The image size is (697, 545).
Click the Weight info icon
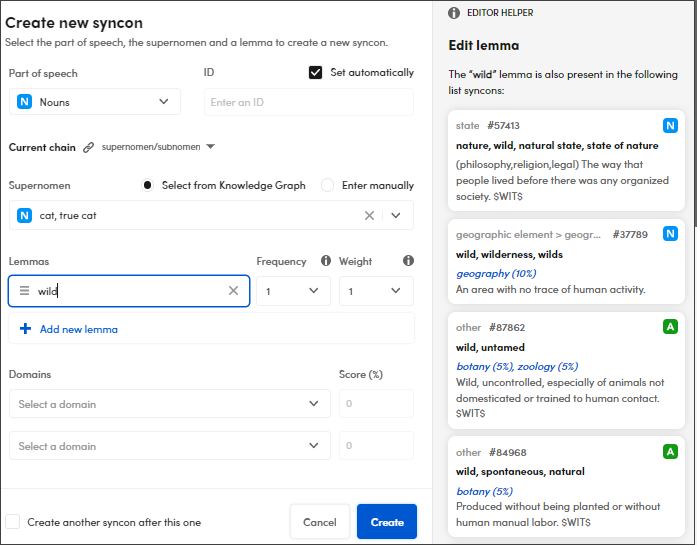click(408, 261)
